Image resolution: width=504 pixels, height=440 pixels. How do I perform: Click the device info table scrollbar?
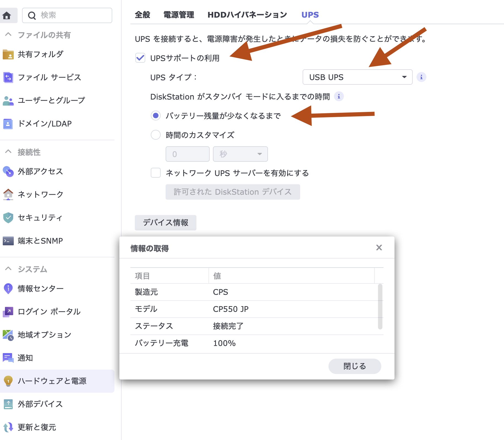pos(380,307)
